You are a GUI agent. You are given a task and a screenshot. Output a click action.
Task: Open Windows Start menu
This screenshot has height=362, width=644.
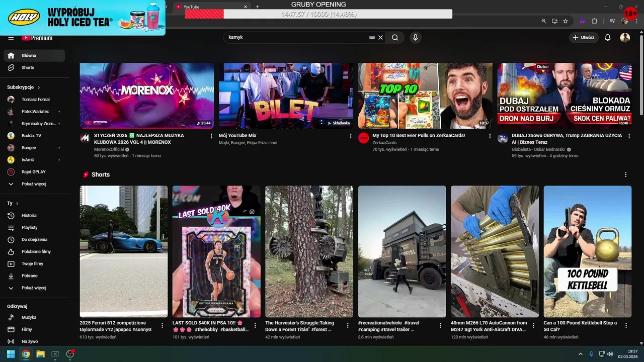click(11, 354)
